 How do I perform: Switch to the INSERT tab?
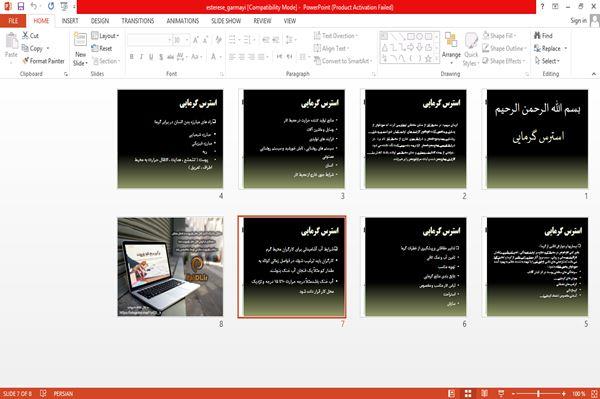click(70, 21)
